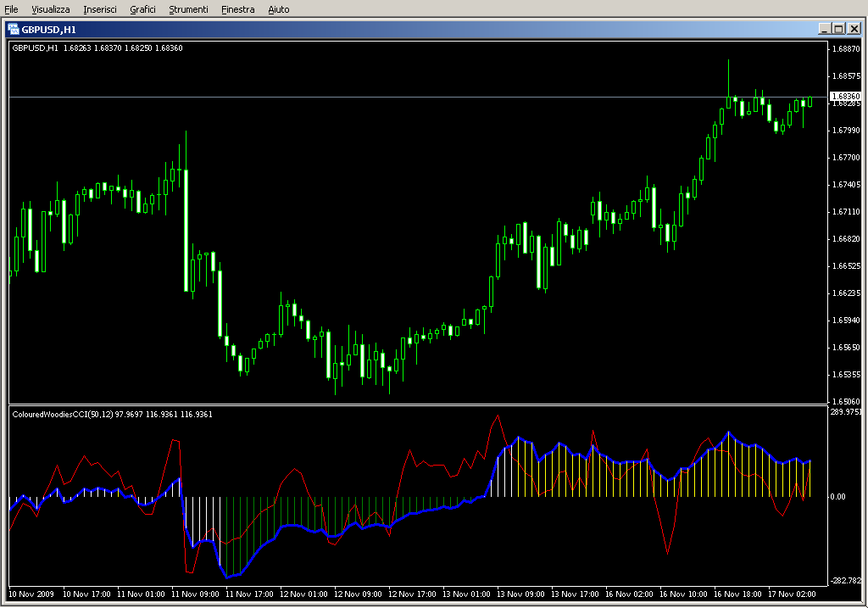This screenshot has height=608, width=868.
Task: Maximize the GBPUSD,H1 chart window
Action: tap(838, 29)
